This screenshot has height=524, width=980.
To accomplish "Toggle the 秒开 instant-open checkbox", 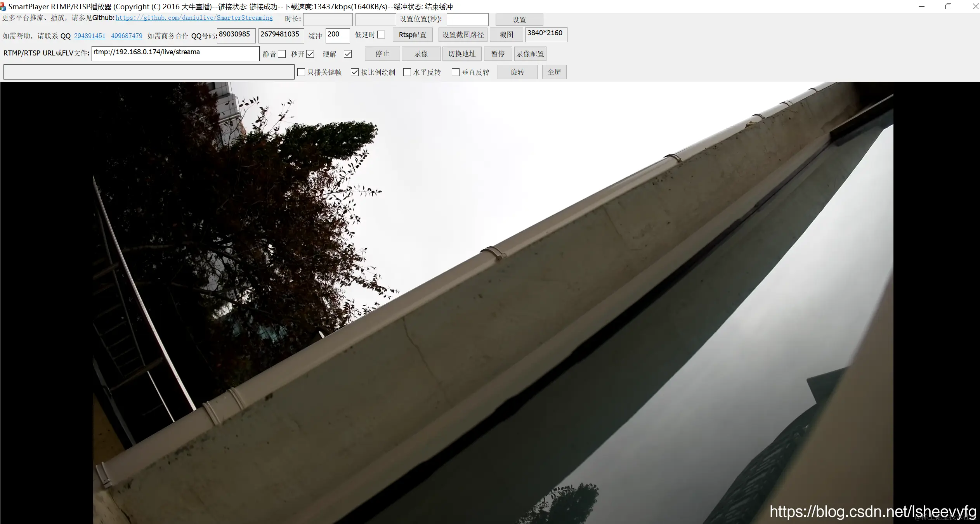I will [x=310, y=54].
